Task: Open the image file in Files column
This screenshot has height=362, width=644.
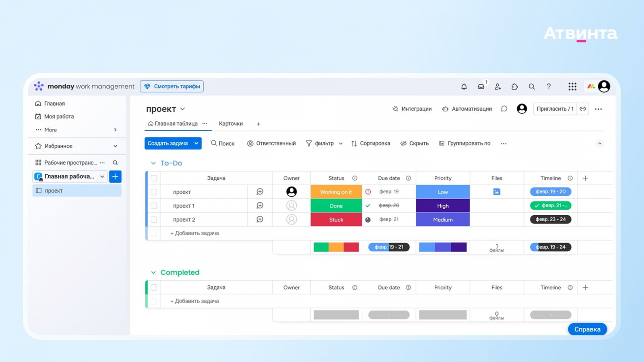Action: pos(497,192)
